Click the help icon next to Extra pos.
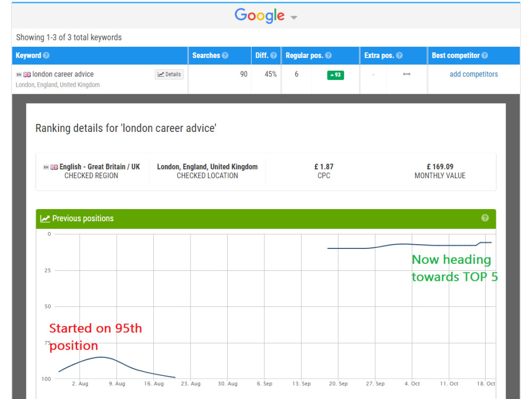Viewport: 532px width, 399px height. [x=400, y=55]
